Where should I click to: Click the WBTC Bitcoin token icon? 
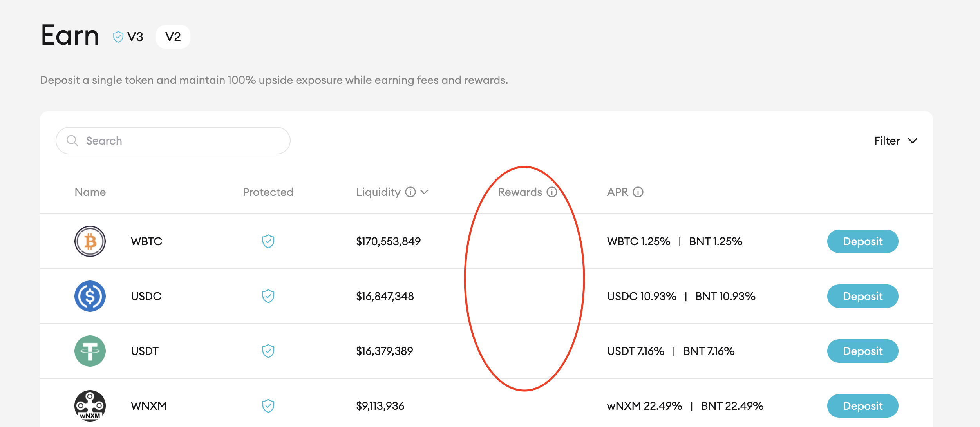click(x=90, y=241)
